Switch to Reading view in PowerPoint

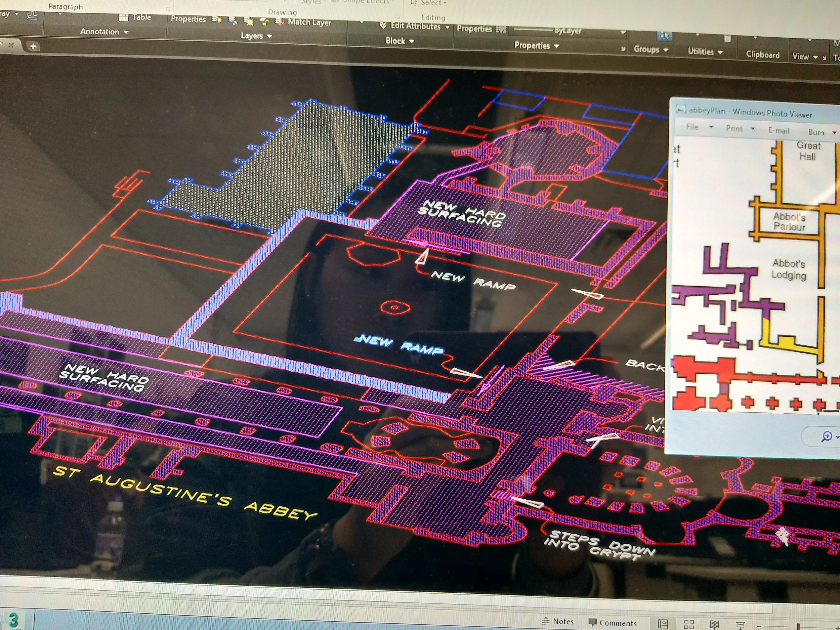click(x=714, y=625)
